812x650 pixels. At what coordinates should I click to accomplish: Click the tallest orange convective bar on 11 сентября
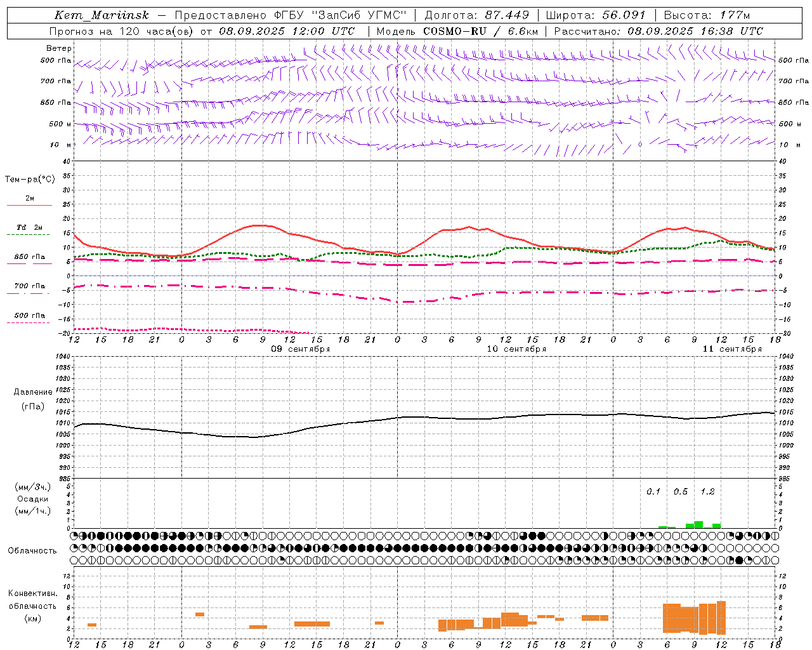click(x=721, y=618)
